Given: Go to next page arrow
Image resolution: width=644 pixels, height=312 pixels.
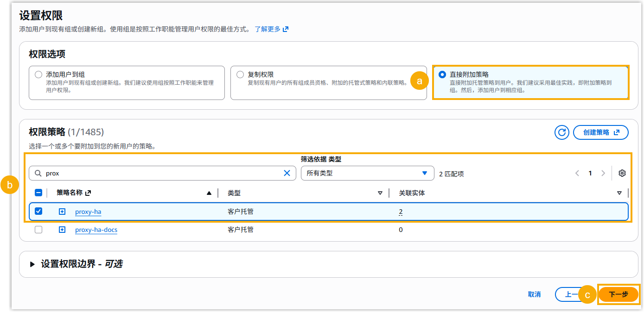Looking at the screenshot, I should click(603, 173).
